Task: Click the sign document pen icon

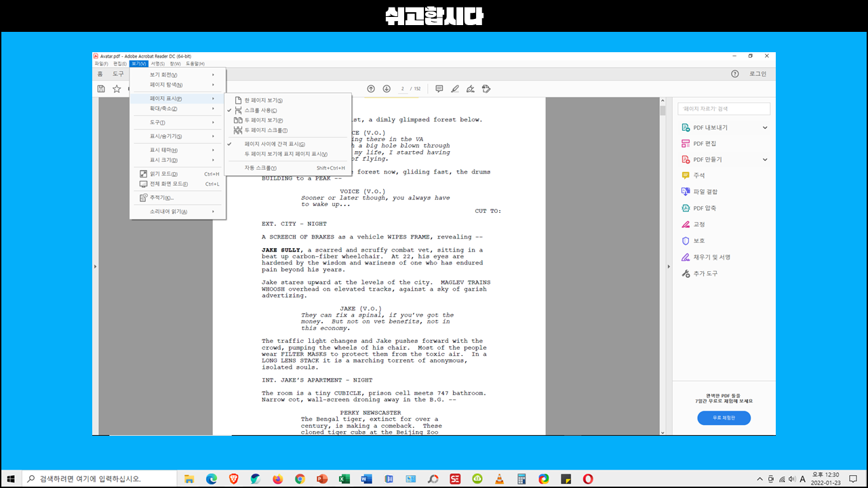Action: point(471,89)
